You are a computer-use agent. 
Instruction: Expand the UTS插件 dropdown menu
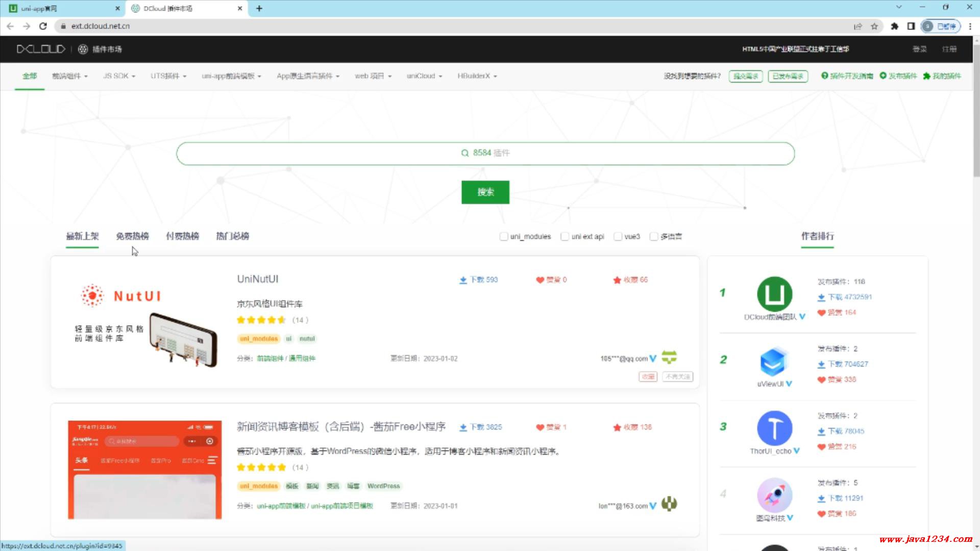click(x=168, y=76)
